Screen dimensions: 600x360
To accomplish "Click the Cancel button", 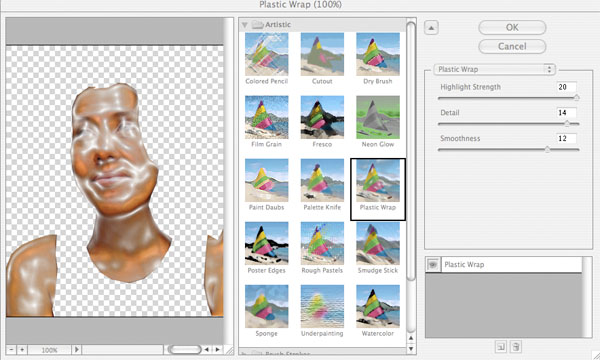I will click(x=512, y=46).
